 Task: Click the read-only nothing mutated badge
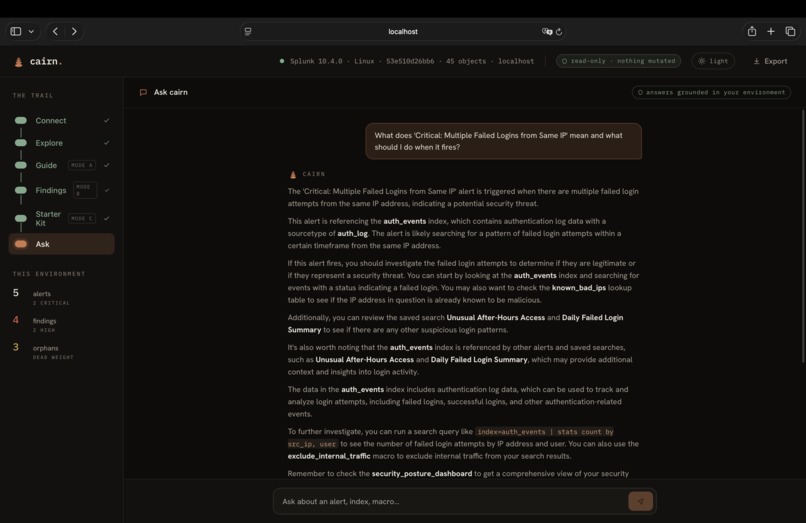click(x=618, y=61)
